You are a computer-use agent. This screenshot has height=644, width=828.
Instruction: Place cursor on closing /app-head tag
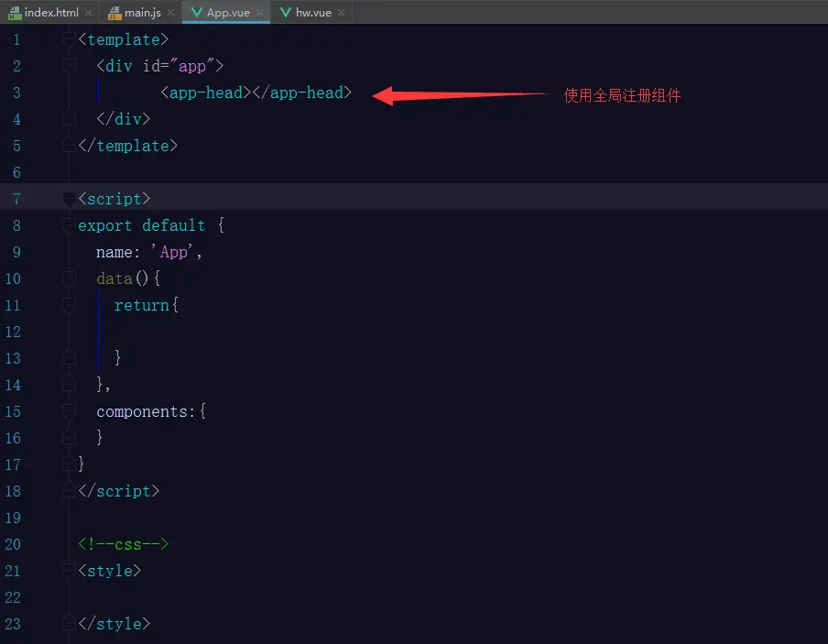[x=301, y=93]
